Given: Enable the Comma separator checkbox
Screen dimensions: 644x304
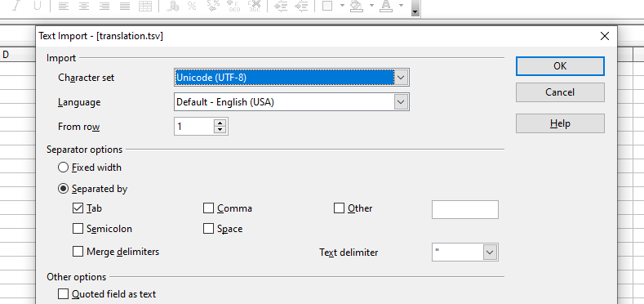Looking at the screenshot, I should click(209, 208).
